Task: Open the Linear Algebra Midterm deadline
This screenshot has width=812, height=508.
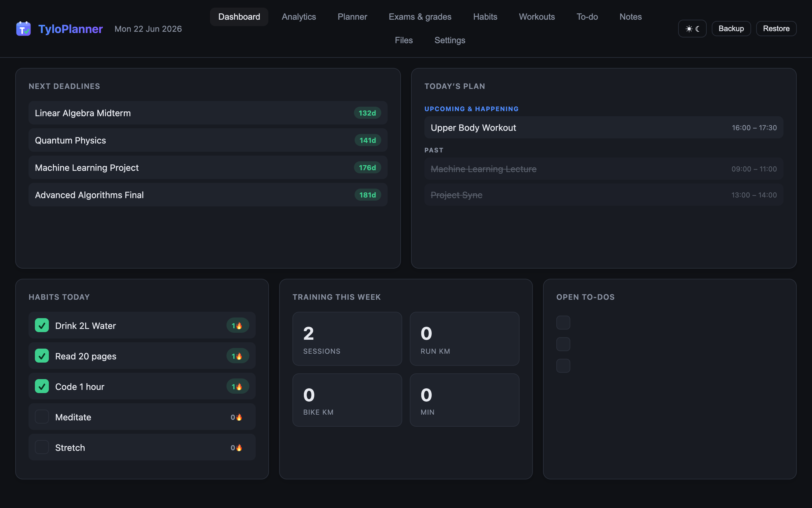Action: pyautogui.click(x=208, y=113)
